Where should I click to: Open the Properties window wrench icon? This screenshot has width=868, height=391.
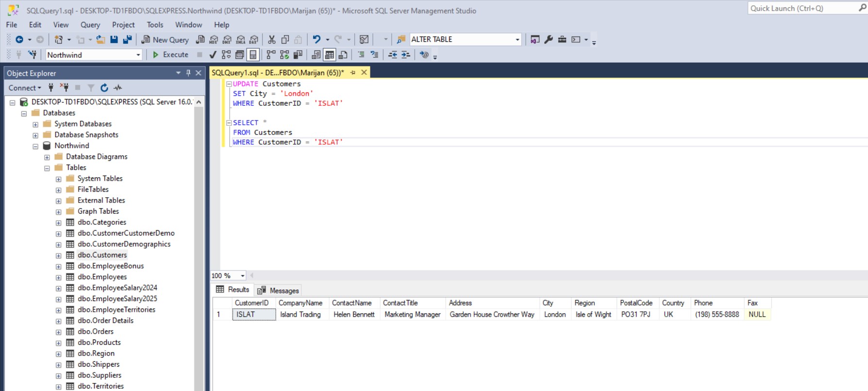[x=549, y=39]
